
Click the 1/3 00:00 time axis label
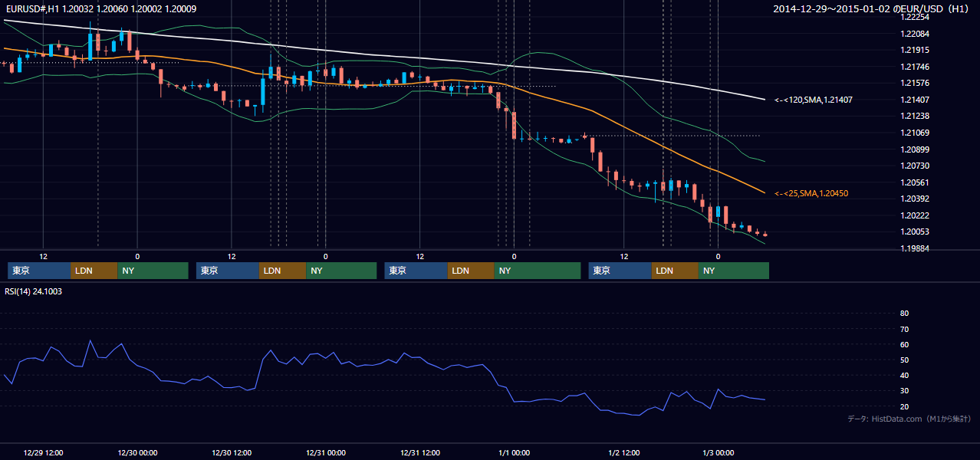718,452
